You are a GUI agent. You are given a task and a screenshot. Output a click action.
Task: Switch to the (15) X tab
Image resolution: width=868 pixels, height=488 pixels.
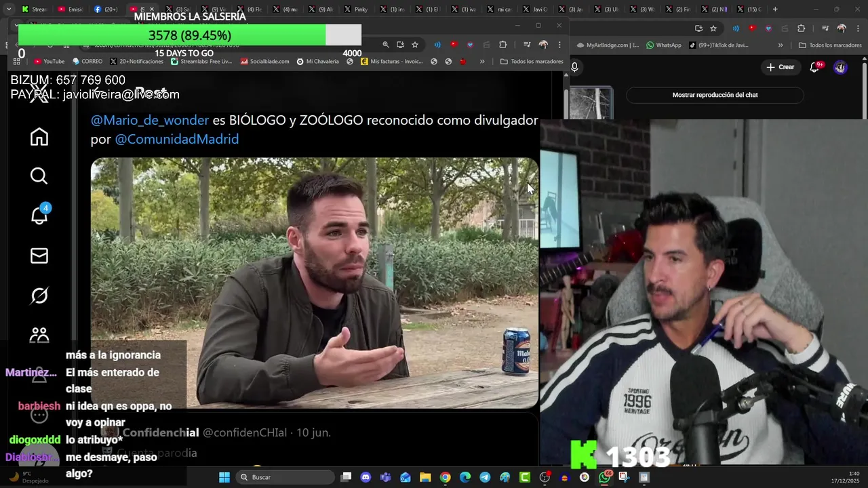tap(749, 9)
